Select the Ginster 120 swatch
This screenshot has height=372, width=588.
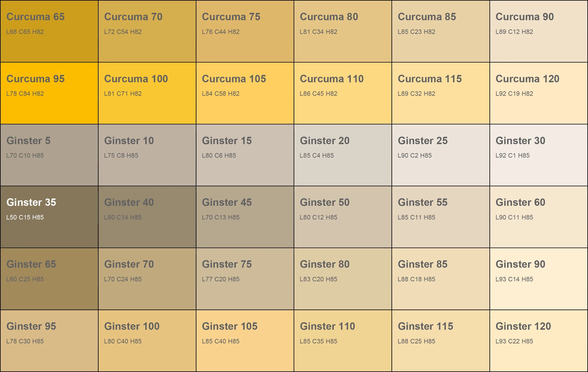pos(538,341)
